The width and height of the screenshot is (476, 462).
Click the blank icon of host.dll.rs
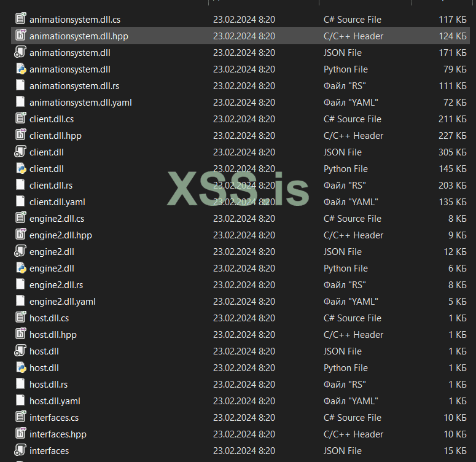coord(20,384)
